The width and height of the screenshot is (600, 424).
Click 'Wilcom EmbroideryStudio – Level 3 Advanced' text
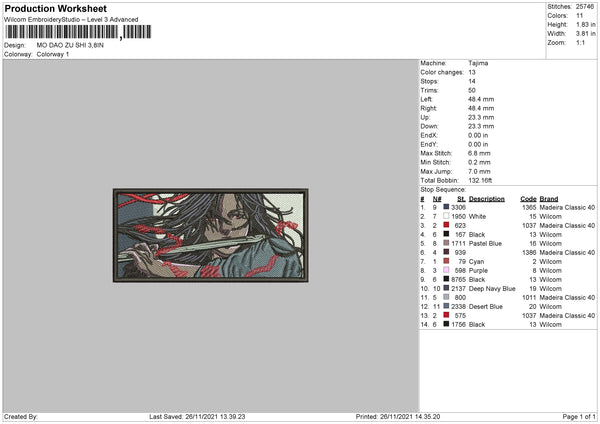click(71, 20)
